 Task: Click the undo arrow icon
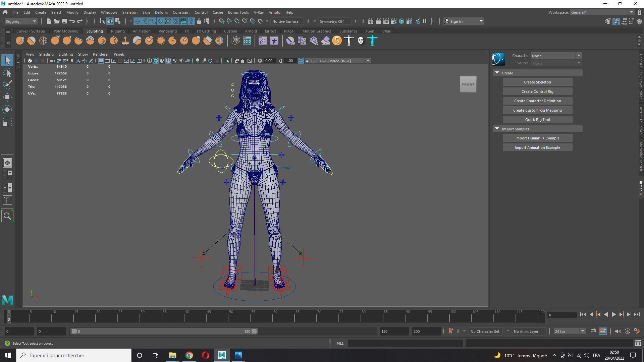72,21
